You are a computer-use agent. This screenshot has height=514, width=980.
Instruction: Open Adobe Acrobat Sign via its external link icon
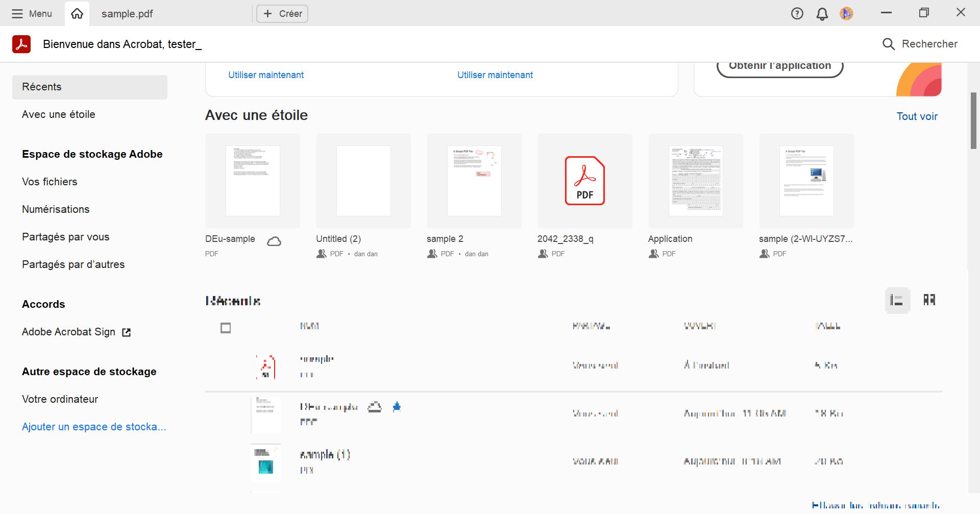(126, 332)
